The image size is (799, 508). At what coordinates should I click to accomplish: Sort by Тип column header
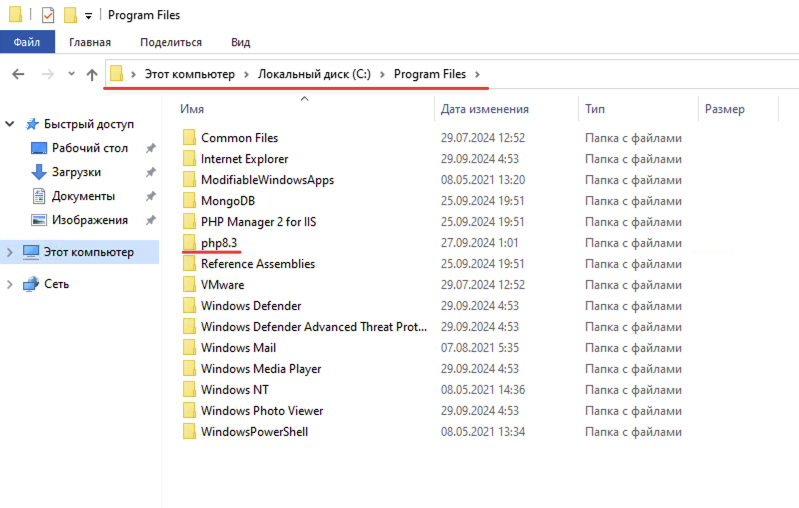click(x=595, y=109)
